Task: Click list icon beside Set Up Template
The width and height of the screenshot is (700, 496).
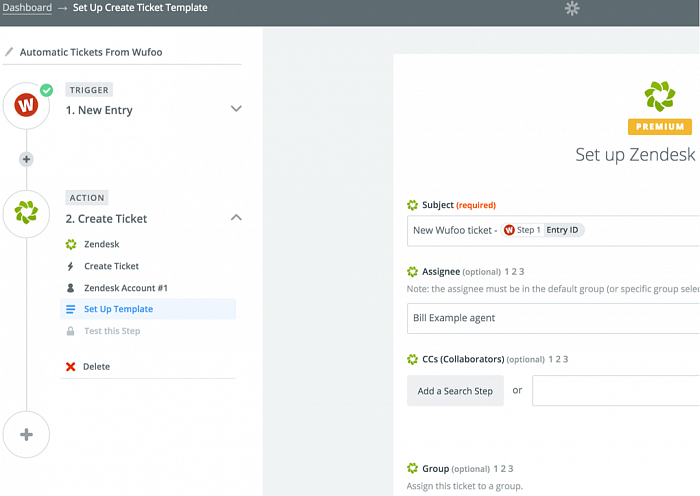Action: coord(71,309)
